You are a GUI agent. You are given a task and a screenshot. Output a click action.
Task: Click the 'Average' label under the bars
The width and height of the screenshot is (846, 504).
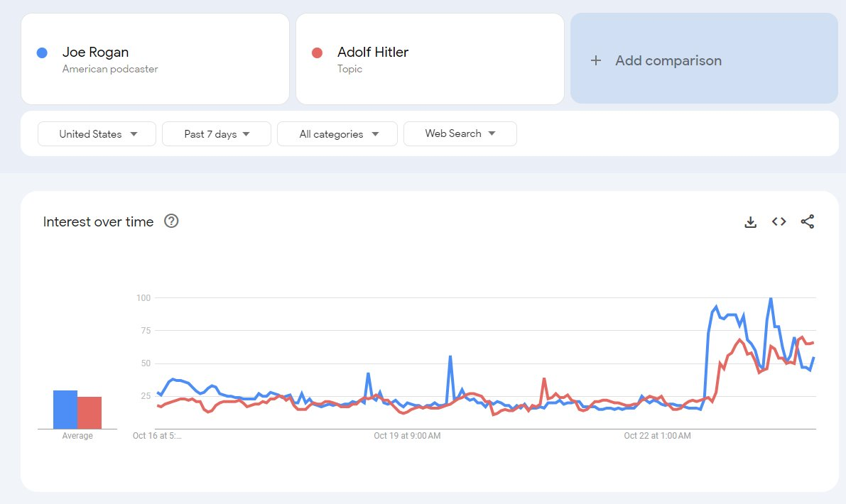[x=77, y=436]
